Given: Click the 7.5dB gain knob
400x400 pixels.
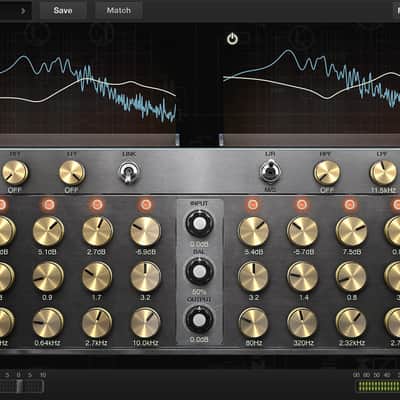Looking at the screenshot, I should (x=351, y=231).
